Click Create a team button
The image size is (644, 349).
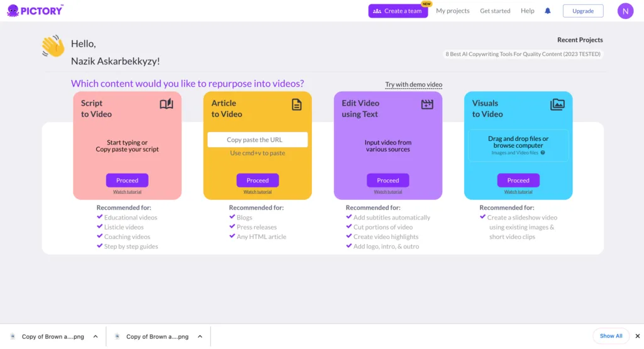pyautogui.click(x=398, y=11)
